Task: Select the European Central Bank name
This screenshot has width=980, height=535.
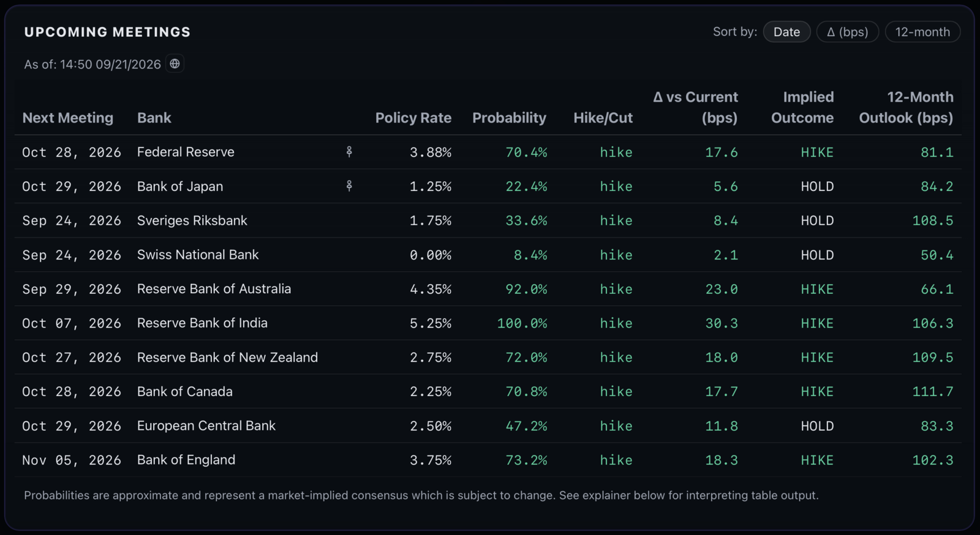Action: point(206,426)
